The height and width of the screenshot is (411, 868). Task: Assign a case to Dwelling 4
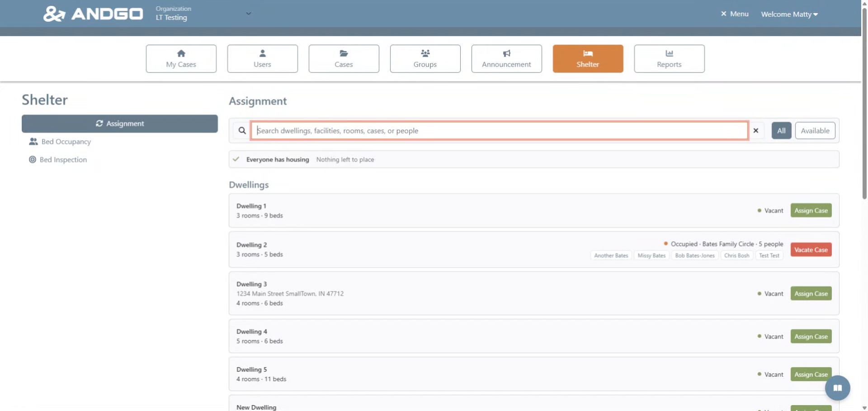point(811,336)
